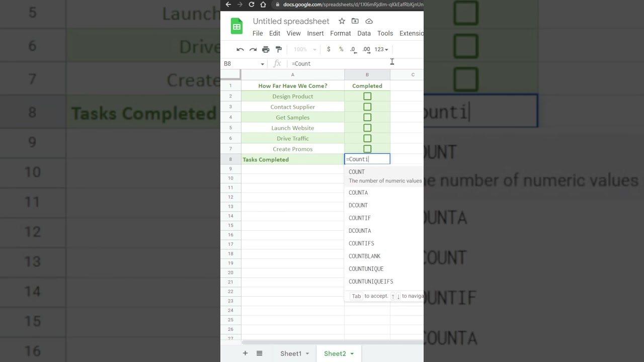
Task: Choose DCOUNT from function suggestions
Action: click(384, 205)
